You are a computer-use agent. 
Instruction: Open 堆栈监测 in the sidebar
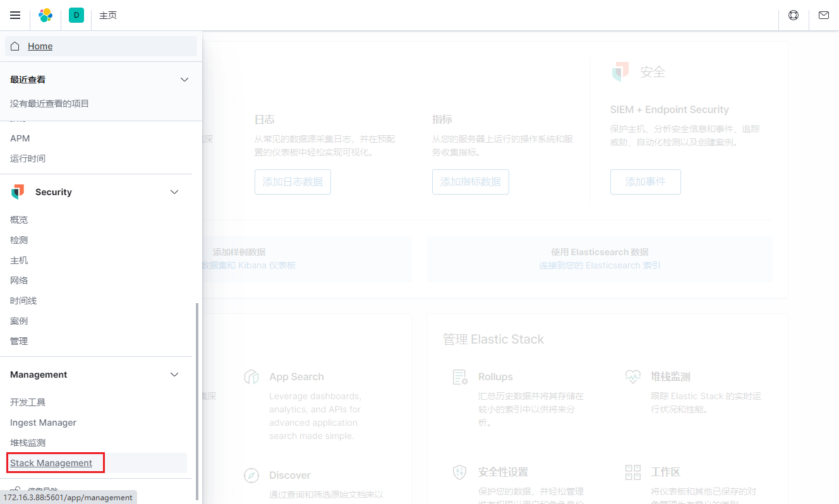[x=28, y=443]
